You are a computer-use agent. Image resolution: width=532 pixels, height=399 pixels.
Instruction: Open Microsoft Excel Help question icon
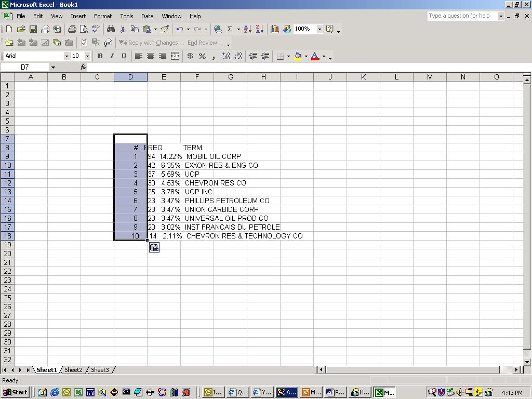tap(329, 29)
